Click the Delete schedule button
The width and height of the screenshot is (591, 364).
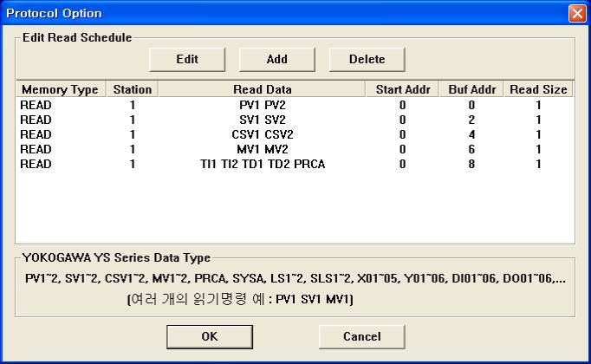tap(367, 59)
